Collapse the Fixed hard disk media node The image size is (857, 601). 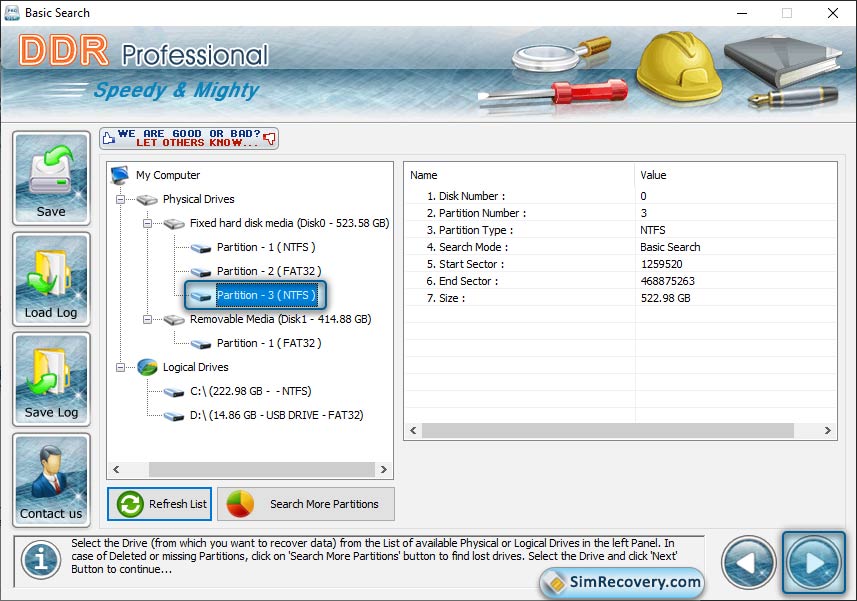point(147,223)
